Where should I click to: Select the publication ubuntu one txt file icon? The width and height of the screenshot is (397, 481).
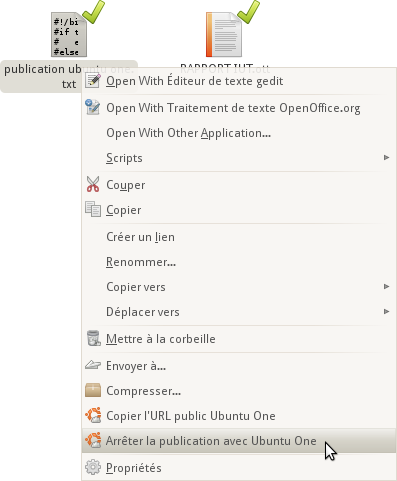click(x=69, y=34)
